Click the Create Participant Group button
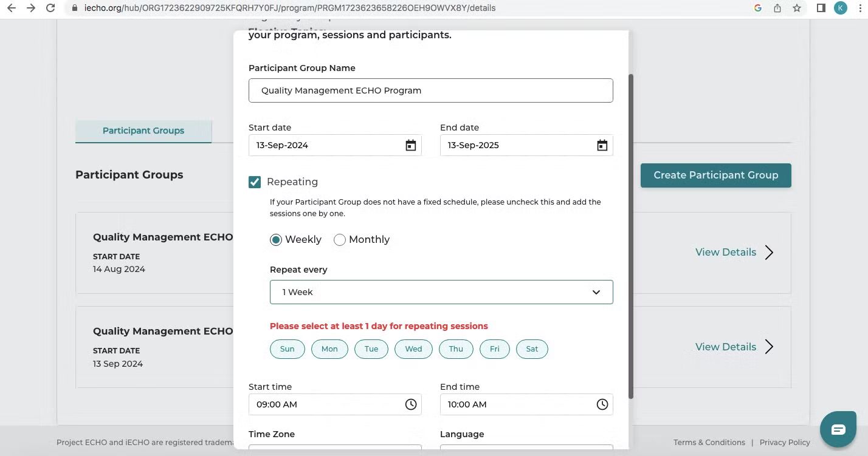Image resolution: width=868 pixels, height=456 pixels. (x=716, y=175)
